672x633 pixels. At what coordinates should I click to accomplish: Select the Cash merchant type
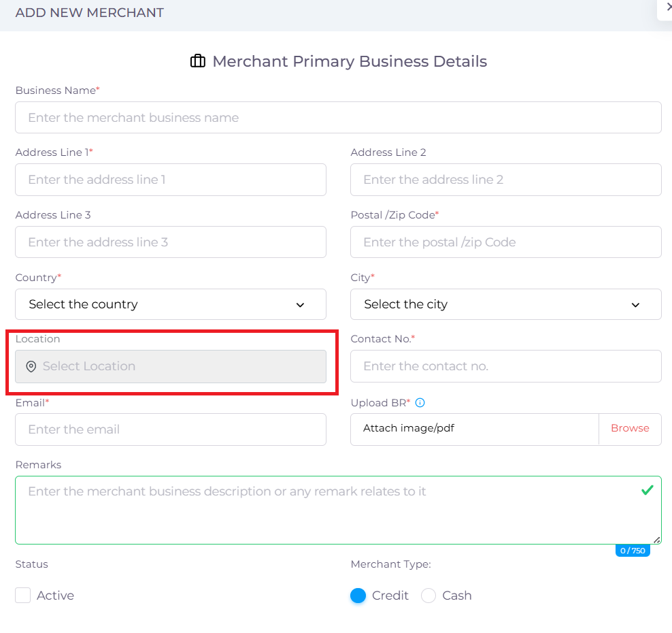pos(429,596)
